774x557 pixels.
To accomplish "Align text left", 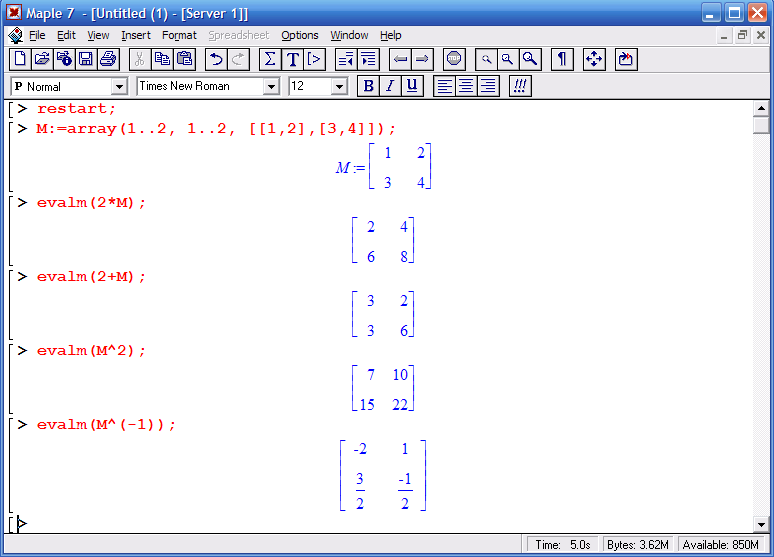I will coord(444,86).
